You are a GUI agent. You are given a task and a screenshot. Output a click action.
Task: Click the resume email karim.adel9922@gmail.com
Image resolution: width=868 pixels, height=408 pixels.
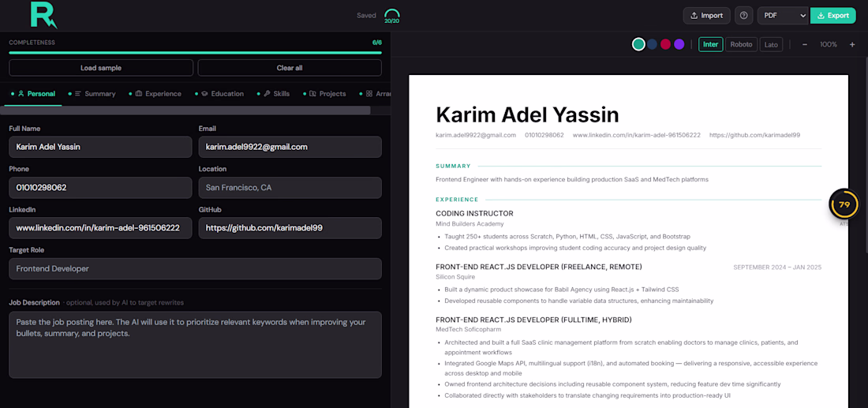(476, 135)
